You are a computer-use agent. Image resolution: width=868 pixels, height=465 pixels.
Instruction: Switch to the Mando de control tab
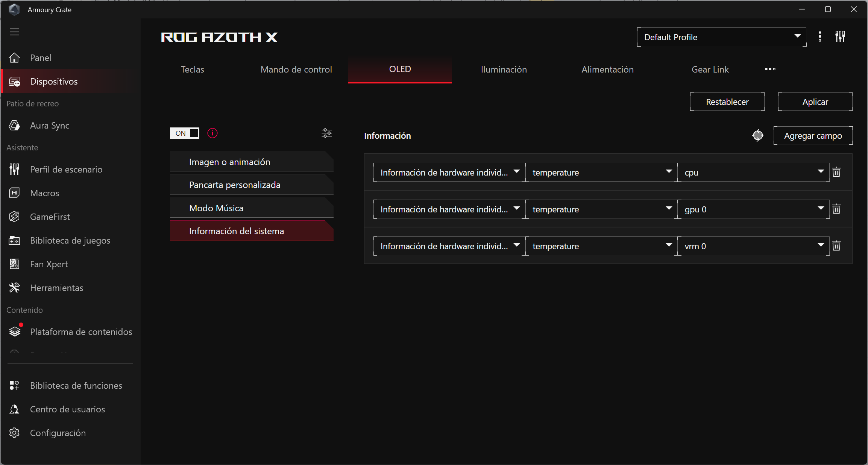(296, 70)
